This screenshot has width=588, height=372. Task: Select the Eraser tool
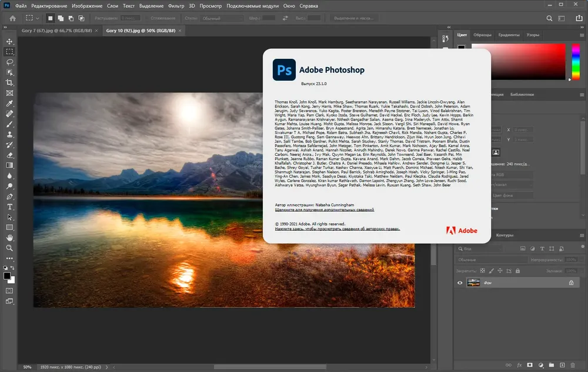(9, 155)
